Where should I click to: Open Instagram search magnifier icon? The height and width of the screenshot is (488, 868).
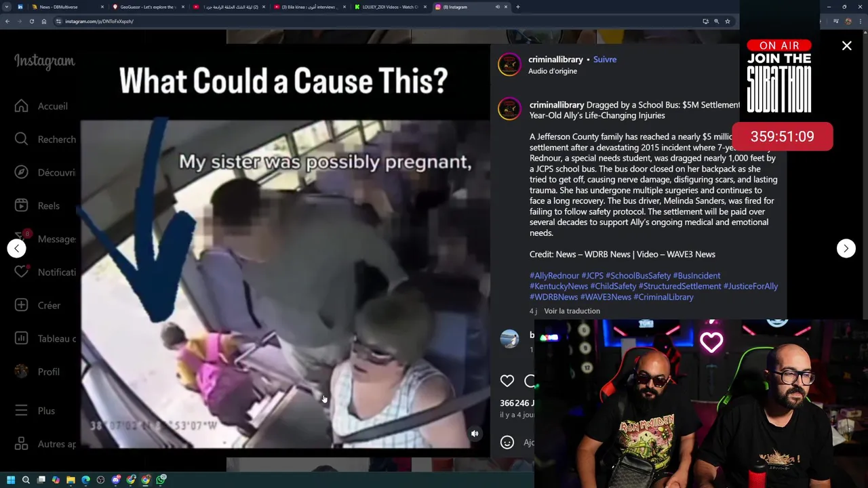21,139
